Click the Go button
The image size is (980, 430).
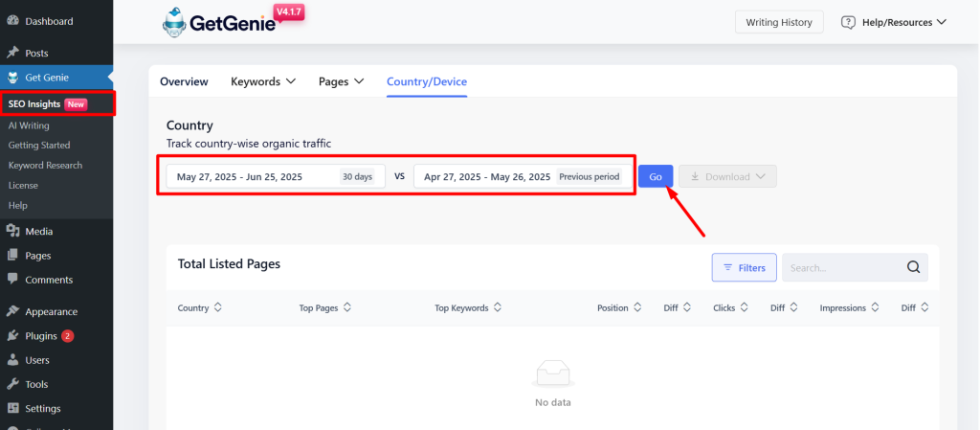click(656, 176)
